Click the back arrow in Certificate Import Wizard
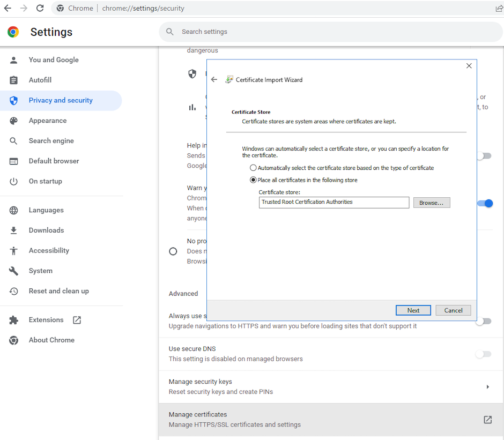This screenshot has width=504, height=440. (x=214, y=79)
